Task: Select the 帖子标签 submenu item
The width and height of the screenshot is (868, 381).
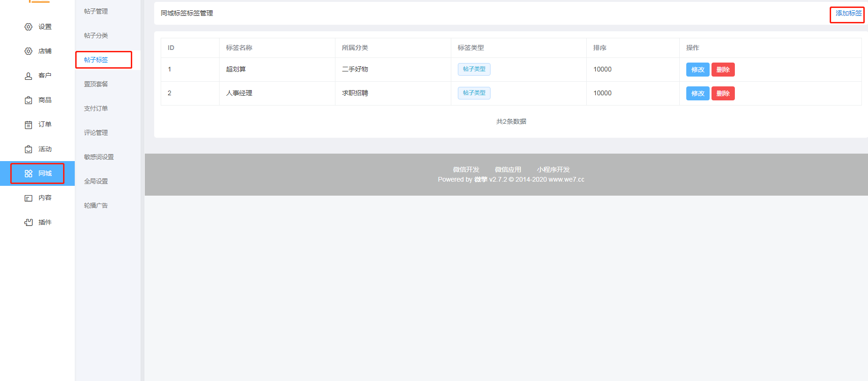Action: [96, 60]
